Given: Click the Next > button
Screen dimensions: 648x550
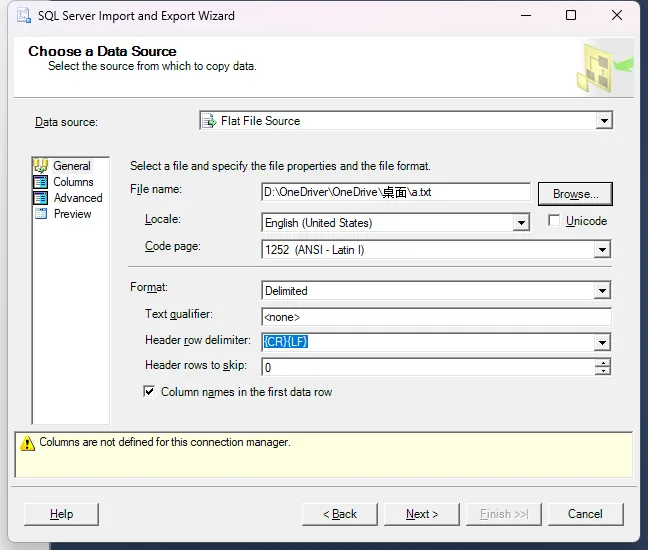Looking at the screenshot, I should click(422, 514).
